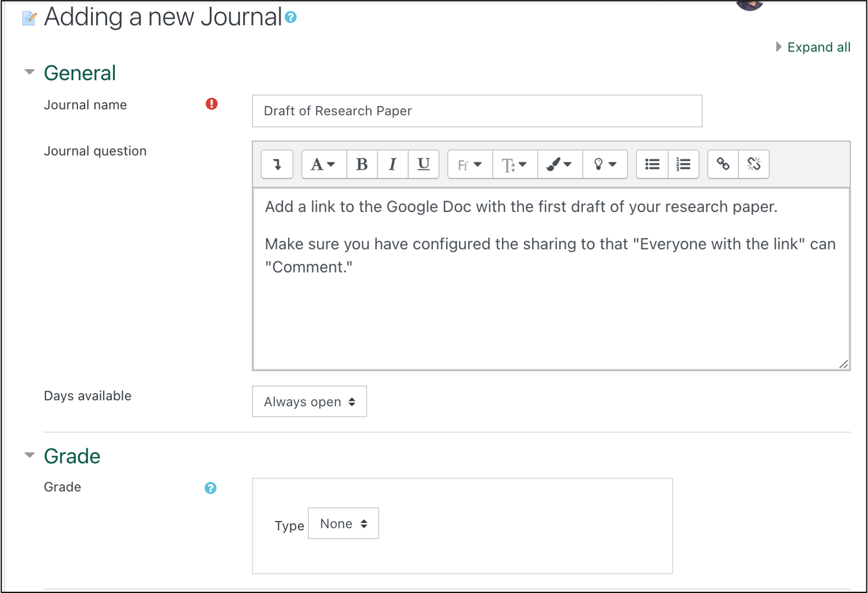This screenshot has width=868, height=593.
Task: Remove a hyperlink with the Unlink tool
Action: point(754,164)
